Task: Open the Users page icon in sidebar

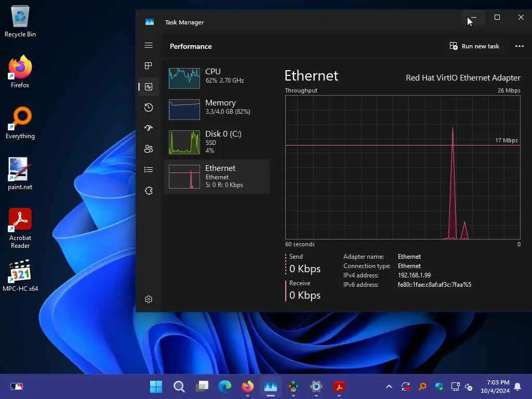Action: 149,149
